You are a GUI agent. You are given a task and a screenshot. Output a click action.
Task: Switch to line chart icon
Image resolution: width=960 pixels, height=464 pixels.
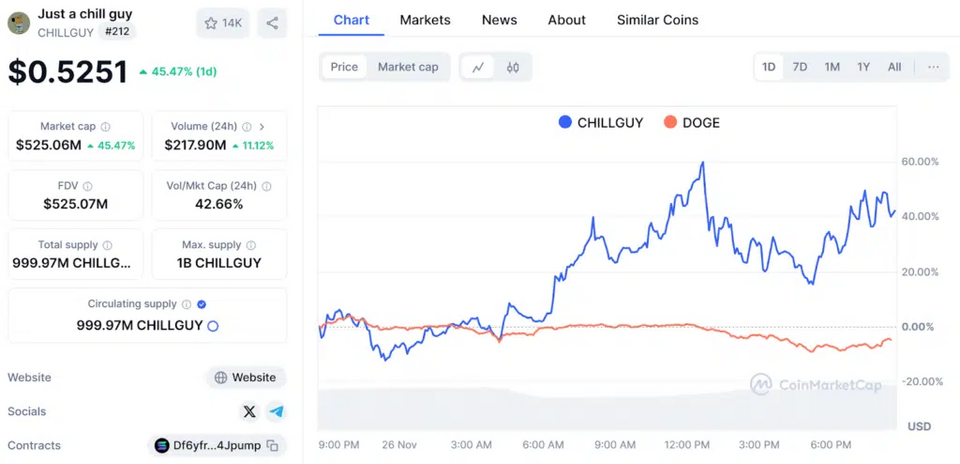click(478, 67)
